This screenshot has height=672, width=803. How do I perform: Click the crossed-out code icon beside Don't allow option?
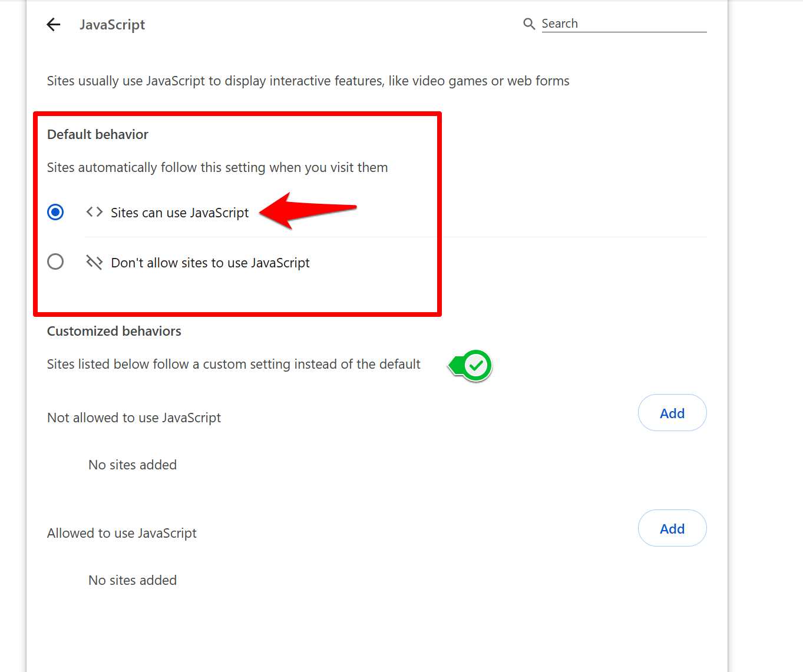(x=94, y=261)
